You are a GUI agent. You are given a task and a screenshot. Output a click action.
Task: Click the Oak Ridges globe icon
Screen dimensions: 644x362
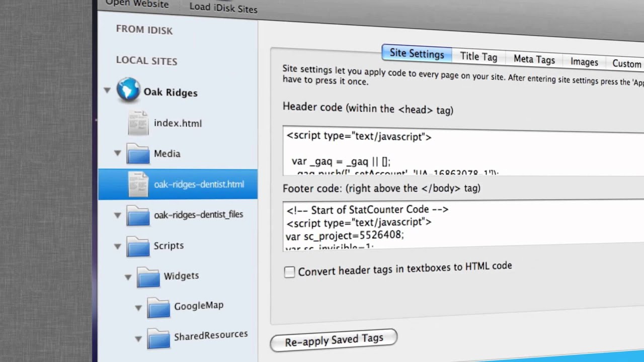[128, 89]
